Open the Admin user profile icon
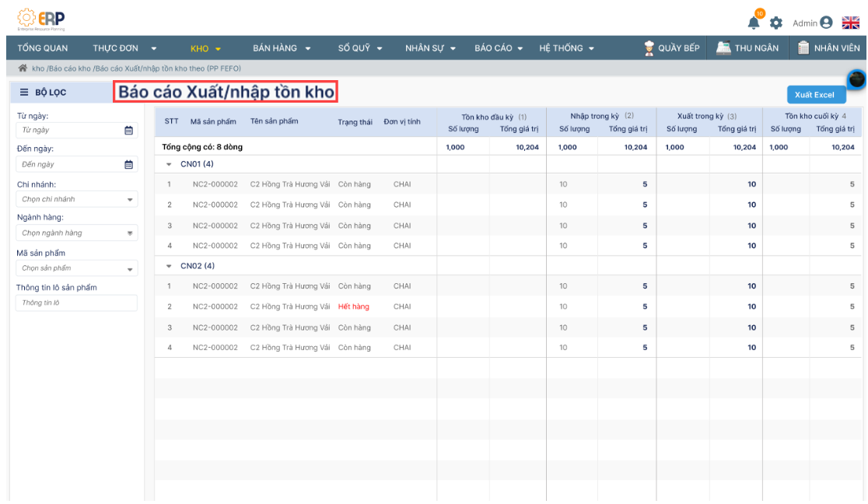 pyautogui.click(x=826, y=23)
